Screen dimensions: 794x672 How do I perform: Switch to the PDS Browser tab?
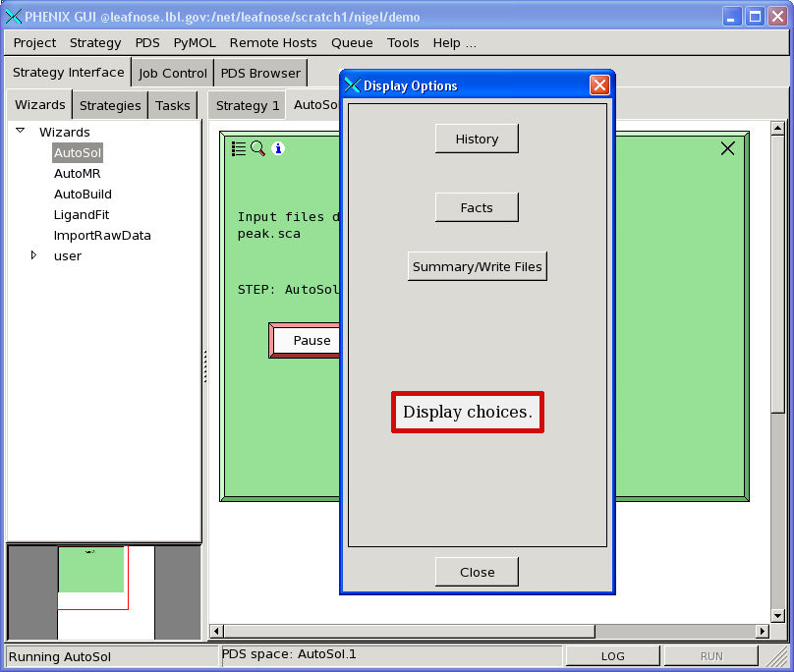tap(260, 73)
